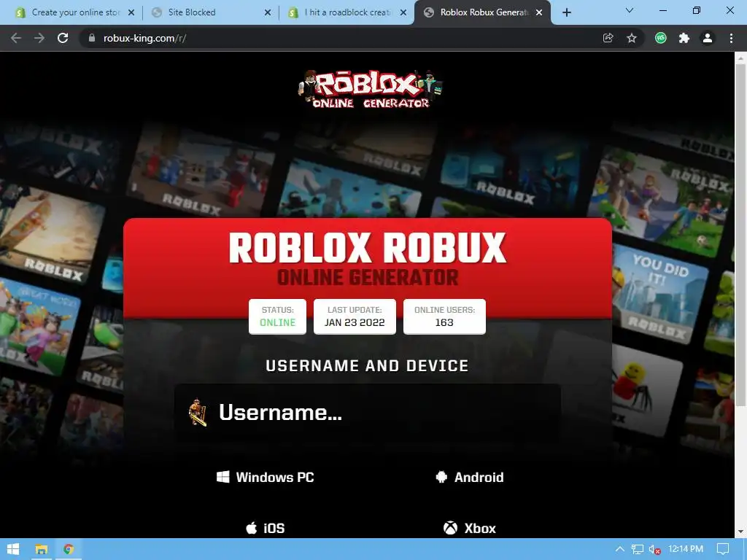Open File Explorer from the taskbar
Screen dimensions: 747x560
pos(42,549)
